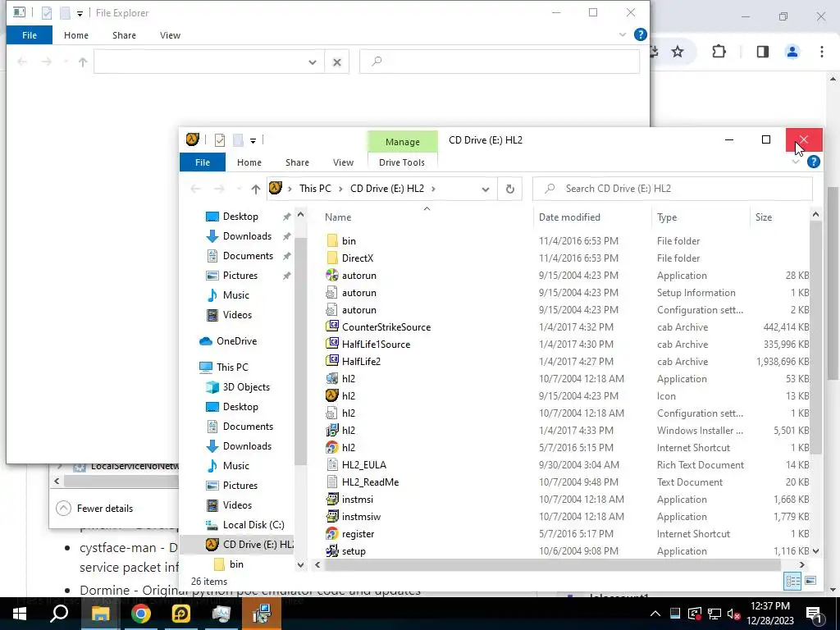The height and width of the screenshot is (630, 840).
Task: Click Chrome bookmark star icon
Action: pyautogui.click(x=678, y=52)
